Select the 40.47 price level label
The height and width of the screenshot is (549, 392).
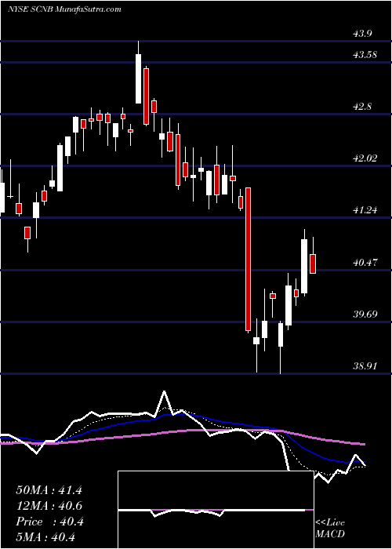(365, 262)
